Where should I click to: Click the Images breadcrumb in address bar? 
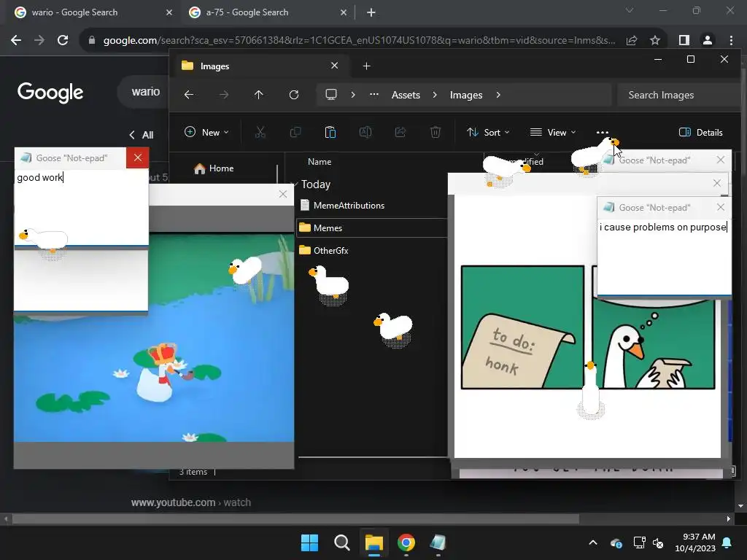point(466,95)
